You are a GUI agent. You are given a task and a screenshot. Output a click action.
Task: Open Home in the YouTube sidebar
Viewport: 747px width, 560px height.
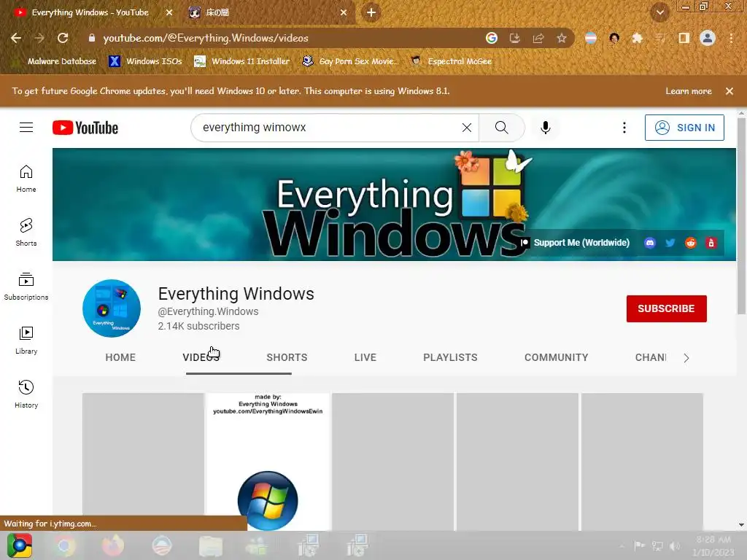(x=26, y=179)
